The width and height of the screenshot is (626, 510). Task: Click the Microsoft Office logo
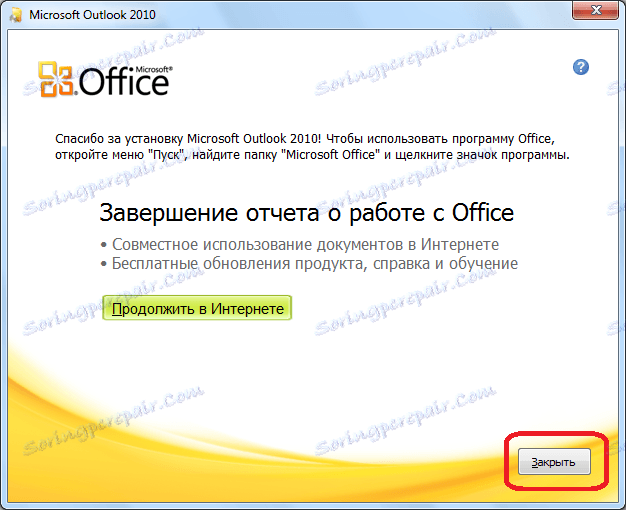tap(105, 79)
